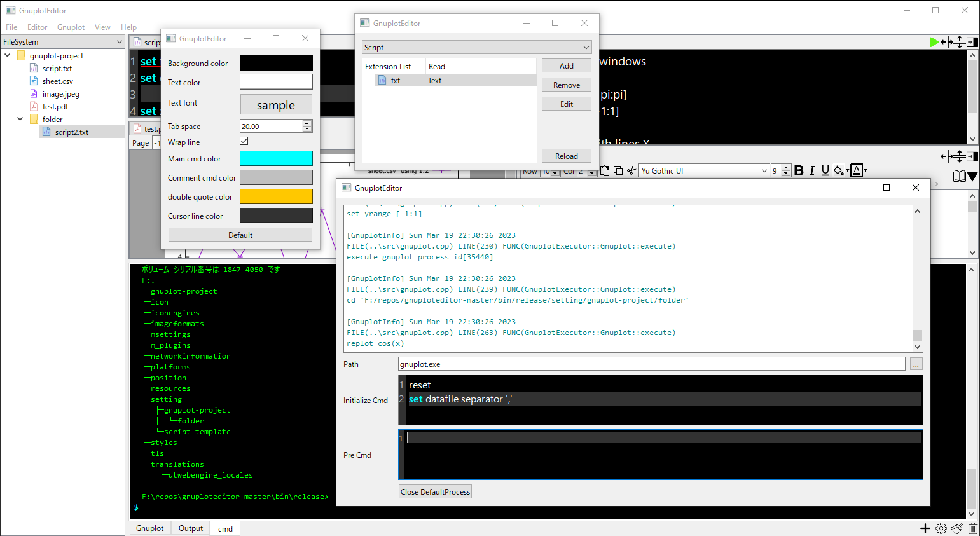The height and width of the screenshot is (536, 980).
Task: Pick the gray Comment cmd color swatch
Action: [276, 177]
